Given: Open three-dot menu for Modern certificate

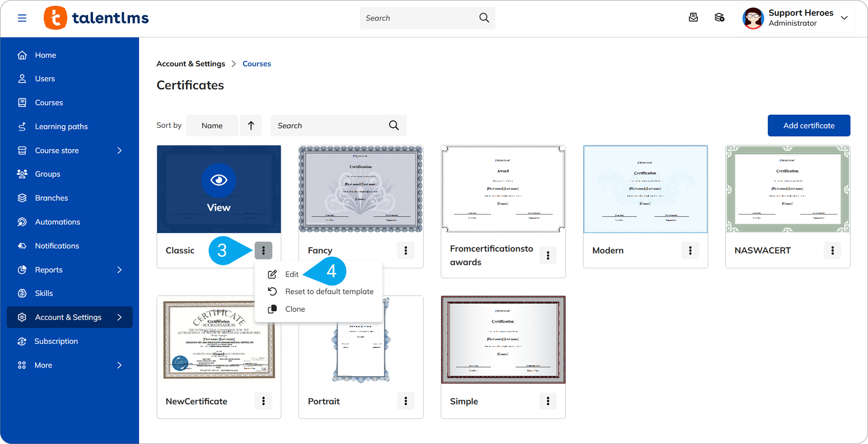Looking at the screenshot, I should 690,250.
